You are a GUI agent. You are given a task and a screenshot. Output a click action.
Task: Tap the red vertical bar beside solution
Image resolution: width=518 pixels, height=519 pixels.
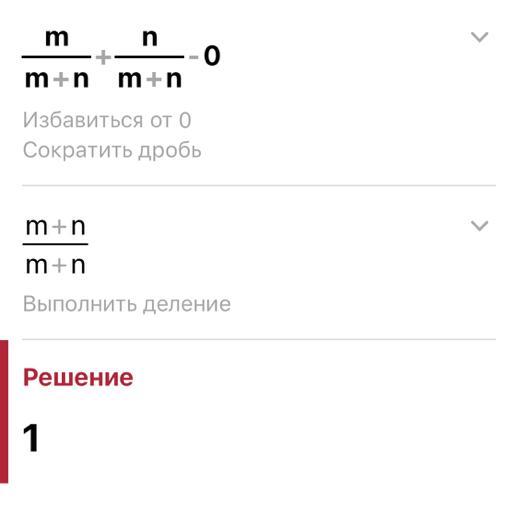pos(4,412)
